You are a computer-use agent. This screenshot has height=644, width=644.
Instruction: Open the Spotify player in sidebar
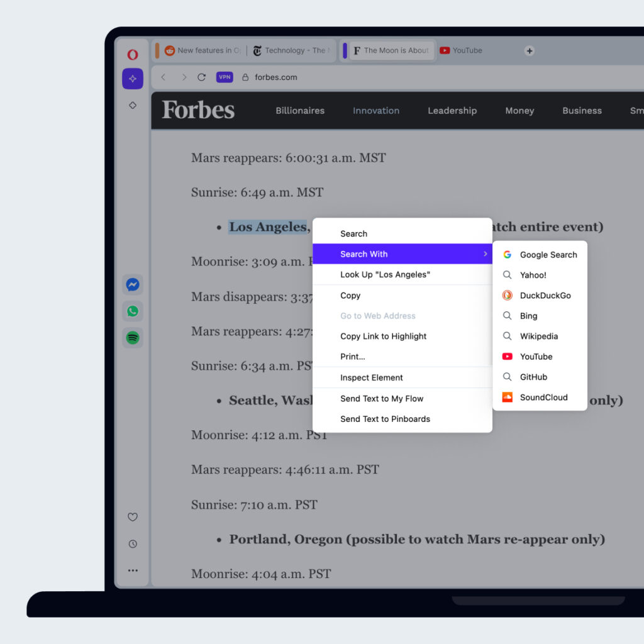click(132, 338)
